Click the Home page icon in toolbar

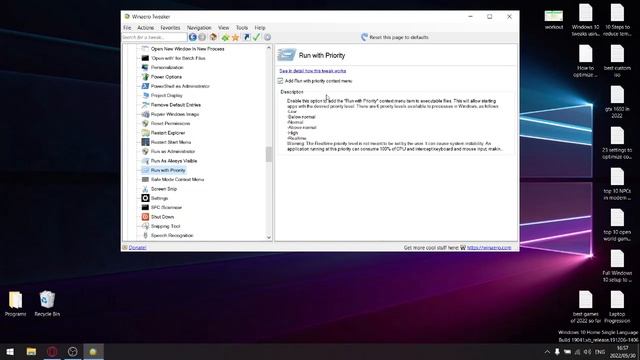[x=213, y=37]
